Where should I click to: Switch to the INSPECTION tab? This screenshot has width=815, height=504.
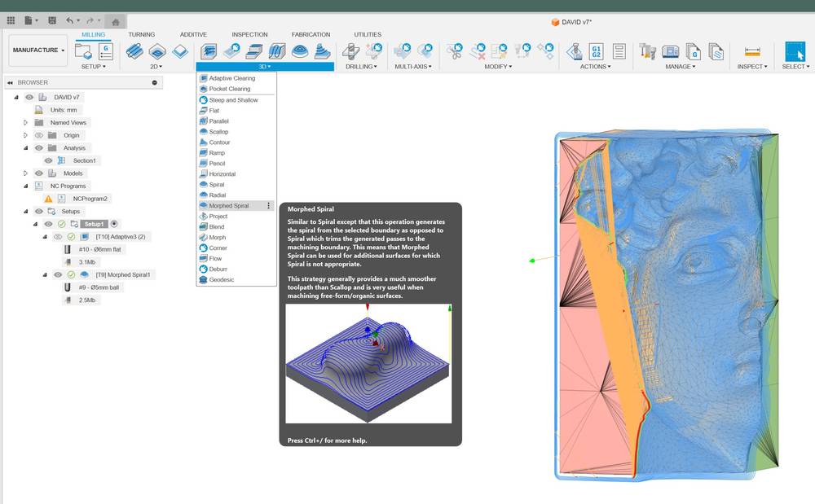pos(249,34)
